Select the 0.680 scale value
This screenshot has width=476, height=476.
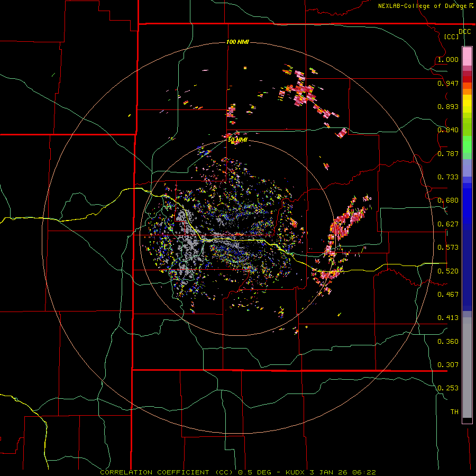tap(448, 200)
